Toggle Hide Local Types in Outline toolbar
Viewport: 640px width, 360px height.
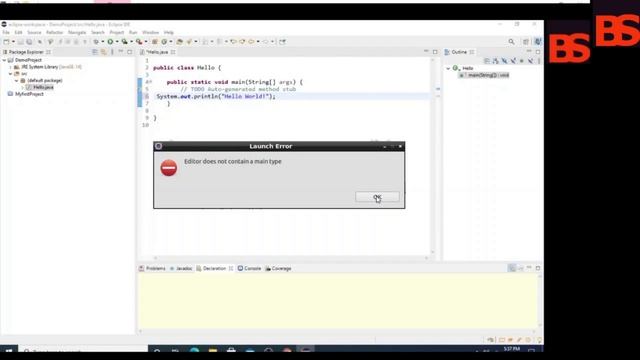tap(531, 61)
